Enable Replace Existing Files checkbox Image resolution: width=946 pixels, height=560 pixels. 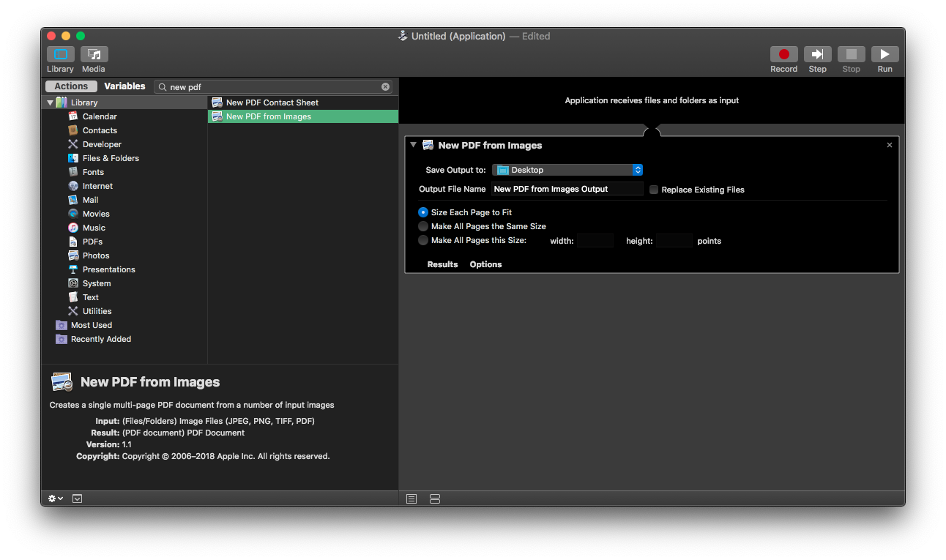point(654,190)
